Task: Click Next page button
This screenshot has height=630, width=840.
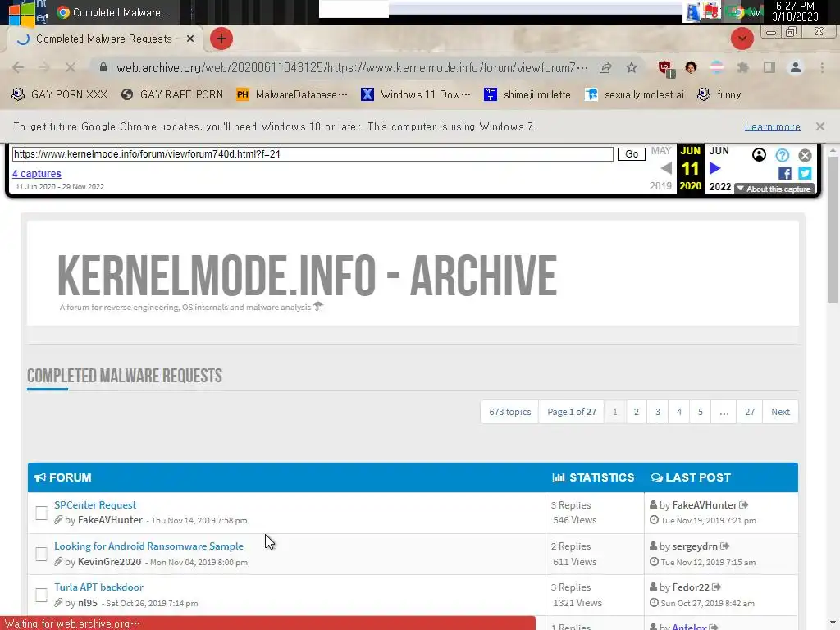Action: pyautogui.click(x=780, y=412)
